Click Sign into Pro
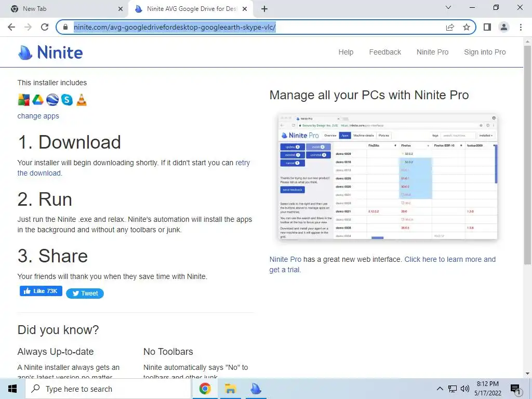Image resolution: width=532 pixels, height=399 pixels. (x=485, y=52)
